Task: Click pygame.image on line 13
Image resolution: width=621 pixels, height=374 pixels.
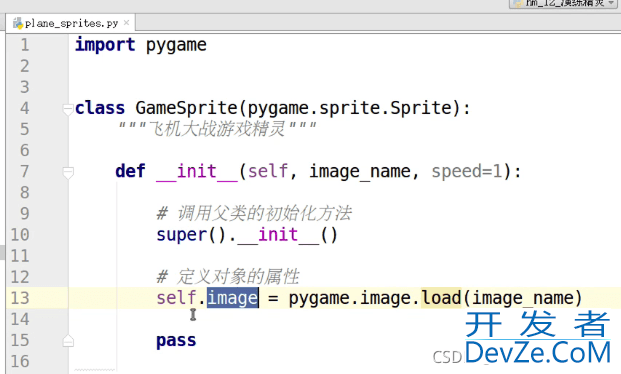Action: click(x=349, y=299)
